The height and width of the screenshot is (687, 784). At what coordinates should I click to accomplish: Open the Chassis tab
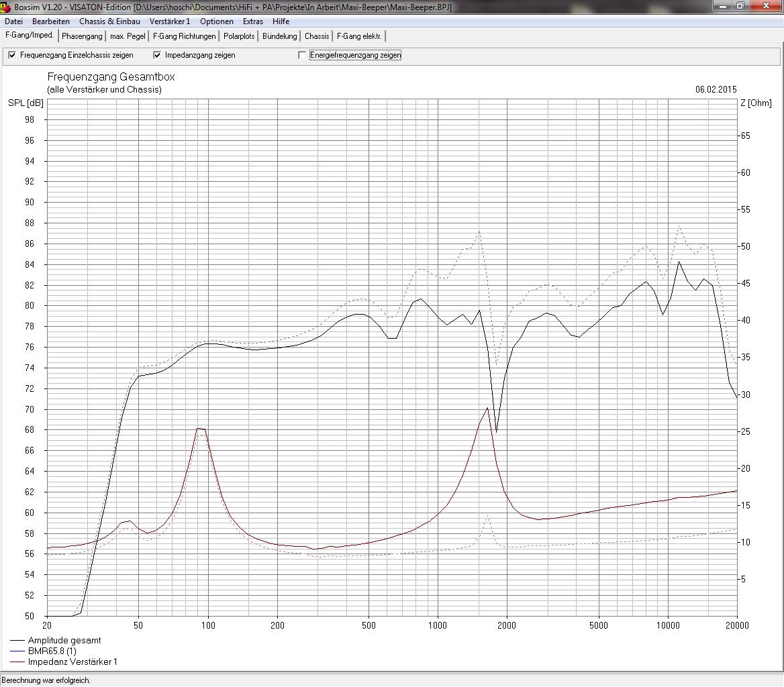tap(317, 36)
